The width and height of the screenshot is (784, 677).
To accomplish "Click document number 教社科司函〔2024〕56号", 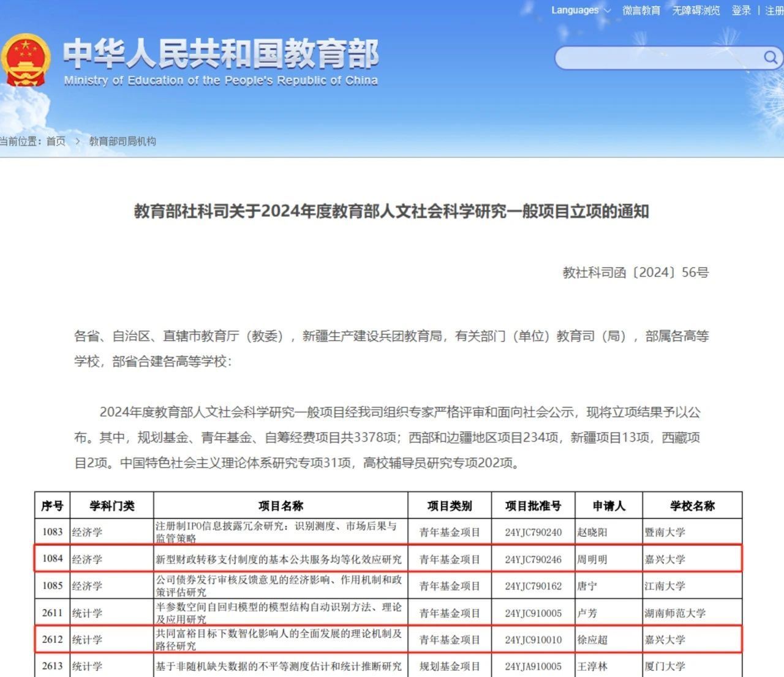I will pos(635,272).
